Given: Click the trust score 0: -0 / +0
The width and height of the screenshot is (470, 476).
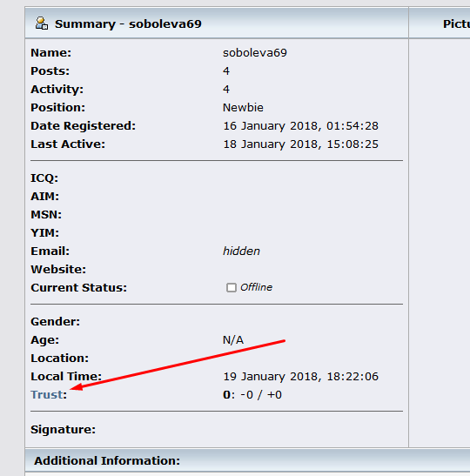Looking at the screenshot, I should (252, 395).
